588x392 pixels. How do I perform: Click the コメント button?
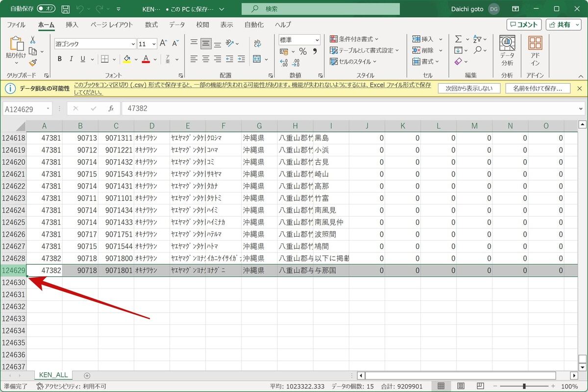point(524,24)
